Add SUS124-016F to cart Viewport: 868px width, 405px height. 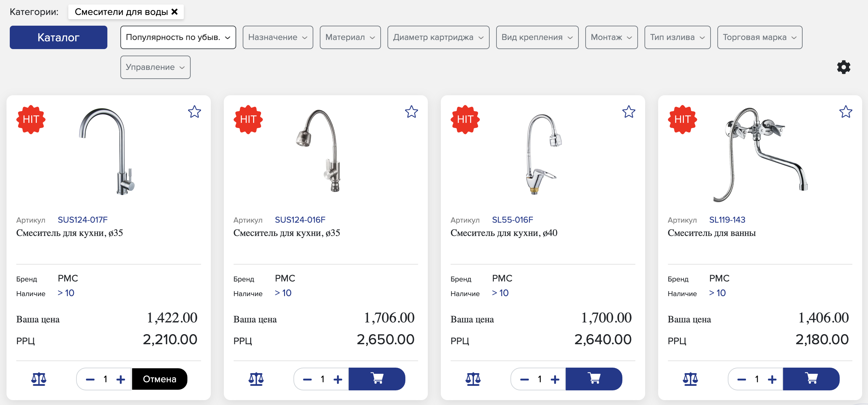click(377, 379)
